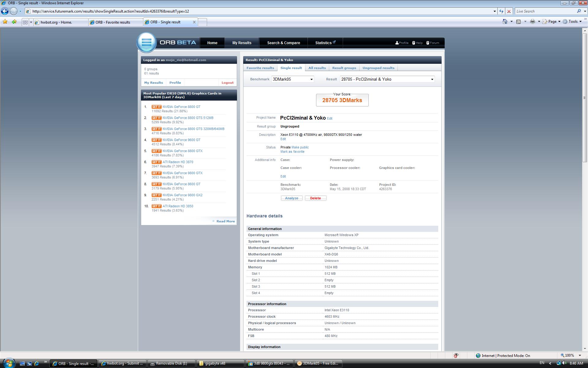Viewport: 588px width, 368px height.
Task: Edit the project name PcCI2iminal & Yoko
Action: pyautogui.click(x=330, y=118)
